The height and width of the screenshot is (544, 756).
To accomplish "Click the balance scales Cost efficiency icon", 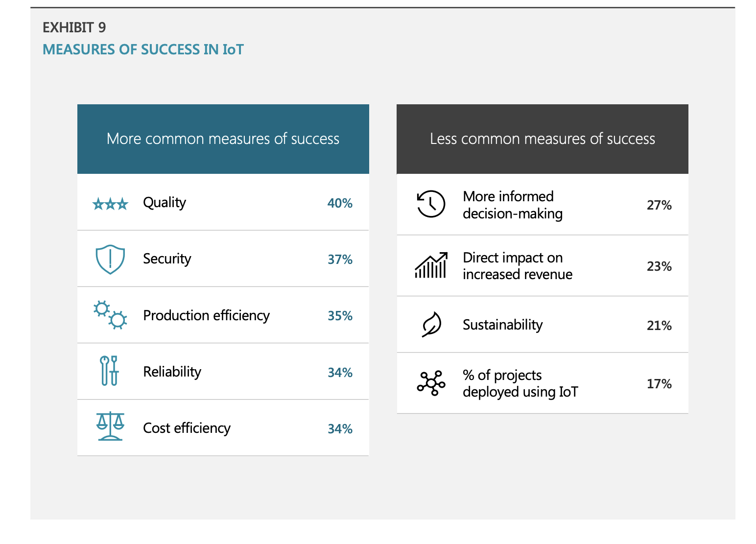I will (110, 426).
